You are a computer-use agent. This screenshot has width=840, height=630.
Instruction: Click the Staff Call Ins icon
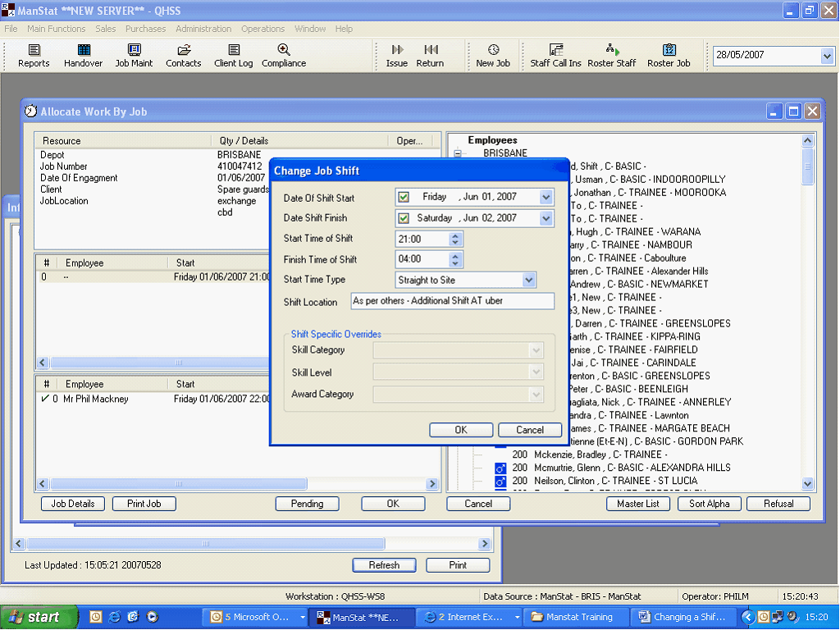coord(555,51)
